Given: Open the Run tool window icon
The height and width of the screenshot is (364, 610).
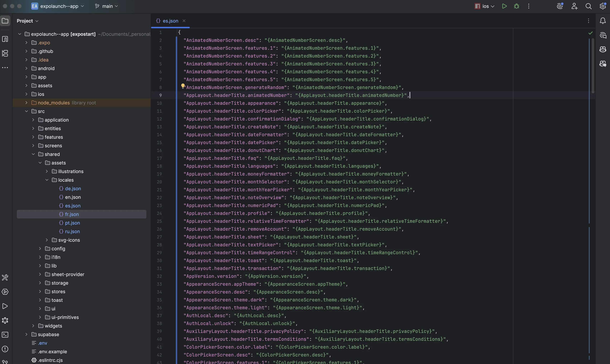Looking at the screenshot, I should [5, 306].
